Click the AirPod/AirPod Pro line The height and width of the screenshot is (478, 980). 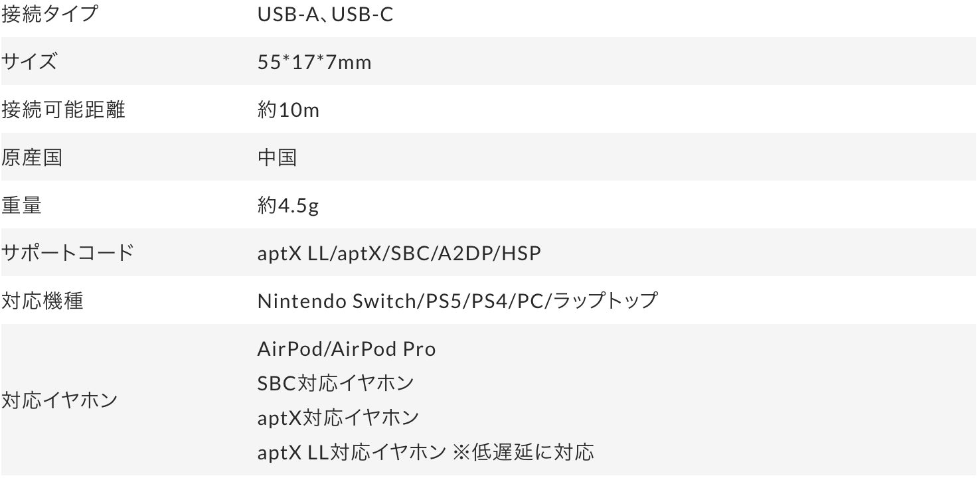347,349
